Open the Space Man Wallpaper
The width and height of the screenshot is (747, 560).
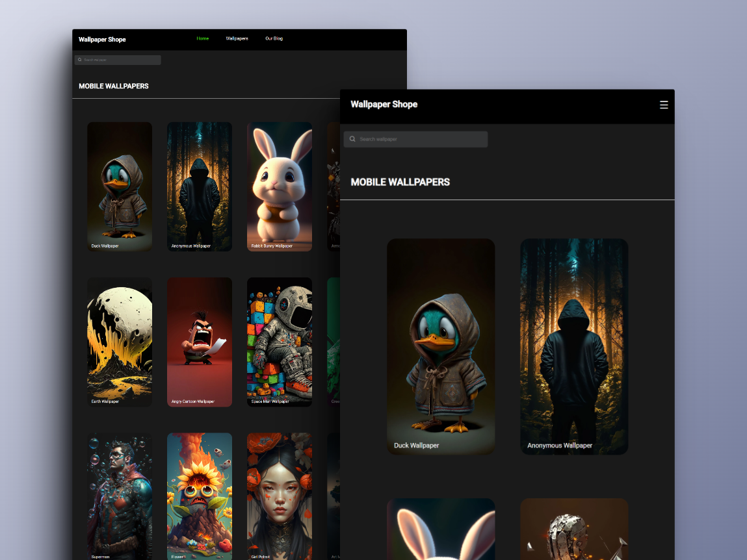(279, 342)
